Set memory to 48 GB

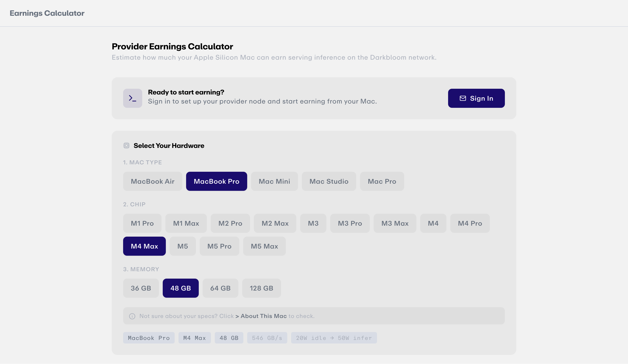pos(180,288)
